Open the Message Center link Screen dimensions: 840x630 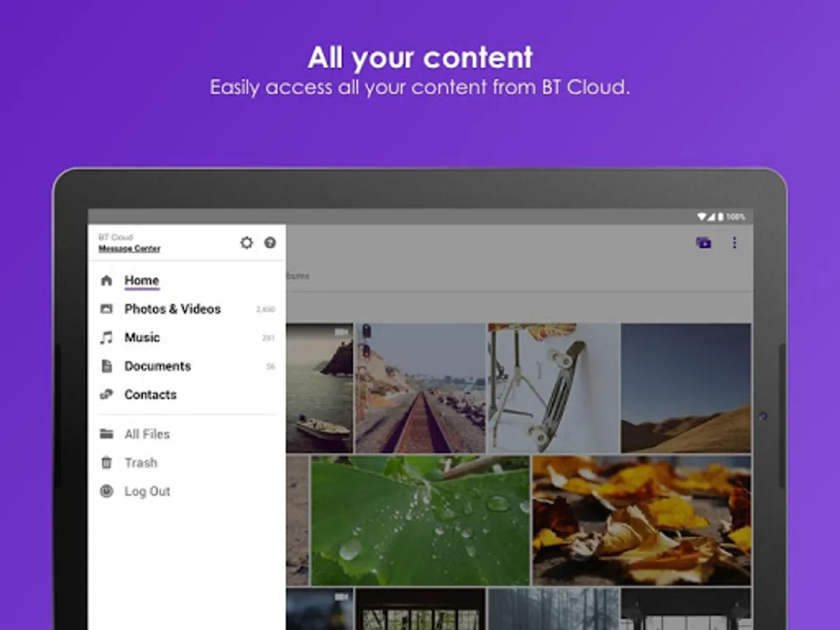(x=129, y=248)
